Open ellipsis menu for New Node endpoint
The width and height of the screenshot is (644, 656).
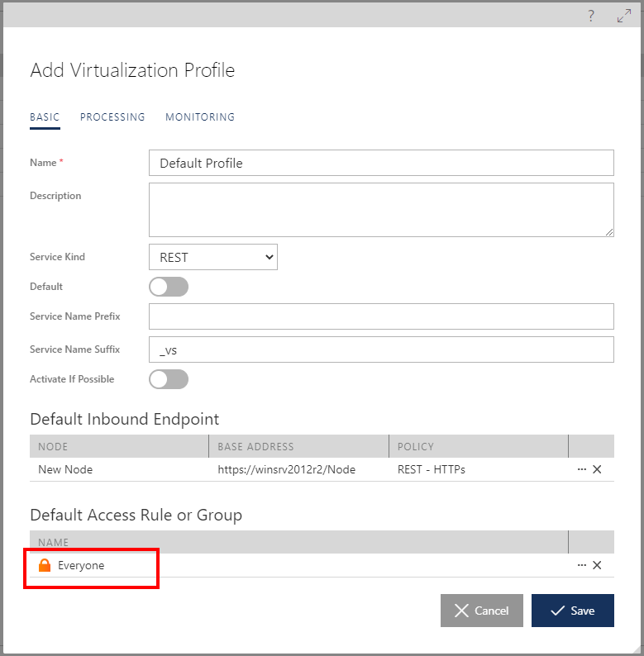(x=581, y=469)
